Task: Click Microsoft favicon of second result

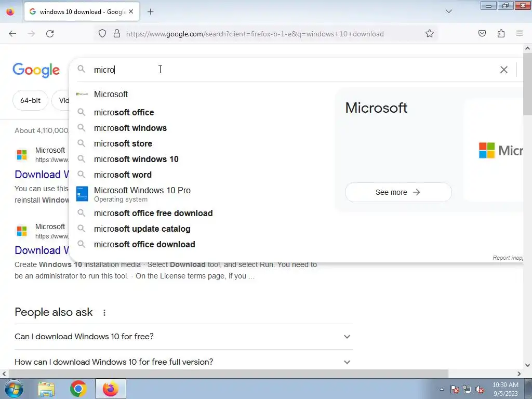Action: [22, 231]
